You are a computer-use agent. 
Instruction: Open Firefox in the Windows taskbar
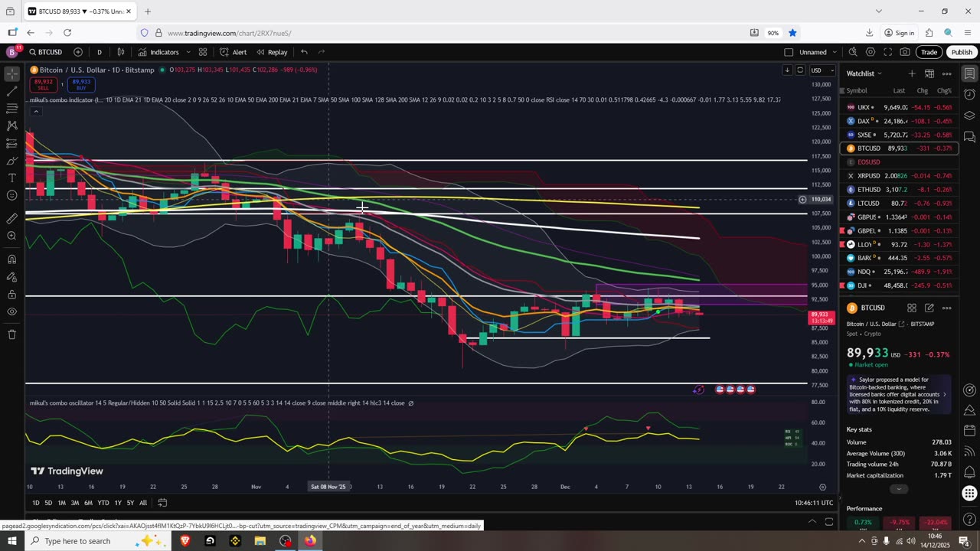[x=310, y=541]
